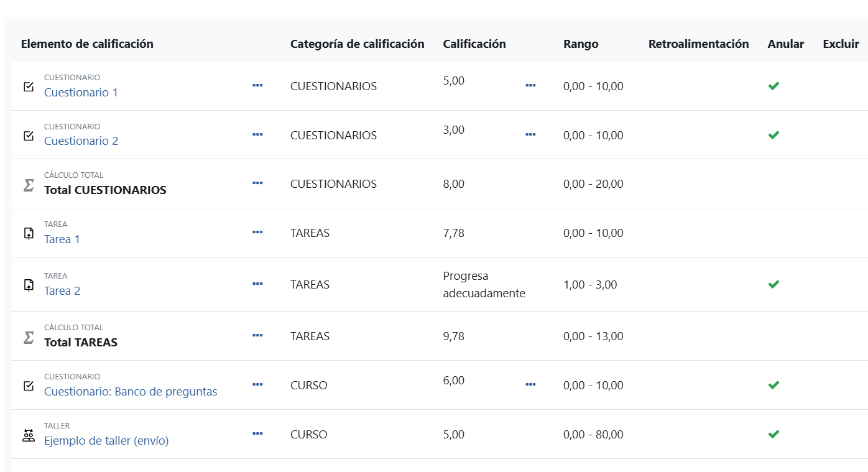Screen dimensions: 868x472
Task: Open grade 3,00 options menu for Cuestionario 2
Action: pyautogui.click(x=530, y=134)
